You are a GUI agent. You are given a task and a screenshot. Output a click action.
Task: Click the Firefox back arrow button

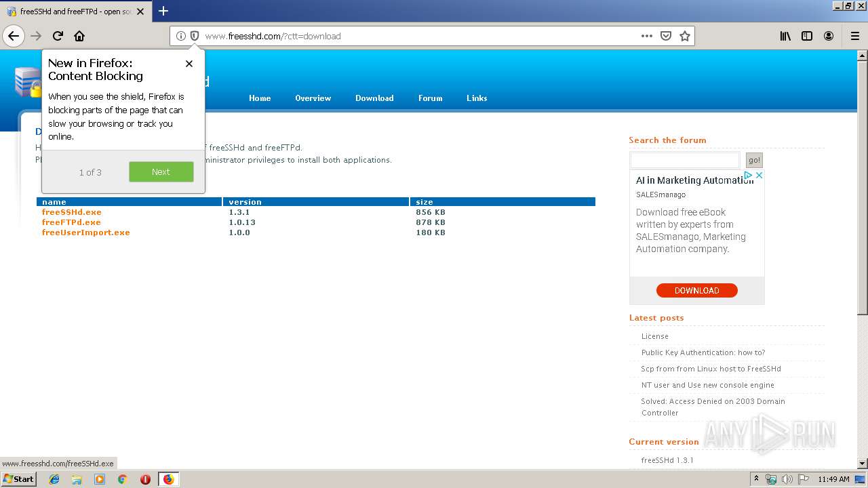coord(14,36)
